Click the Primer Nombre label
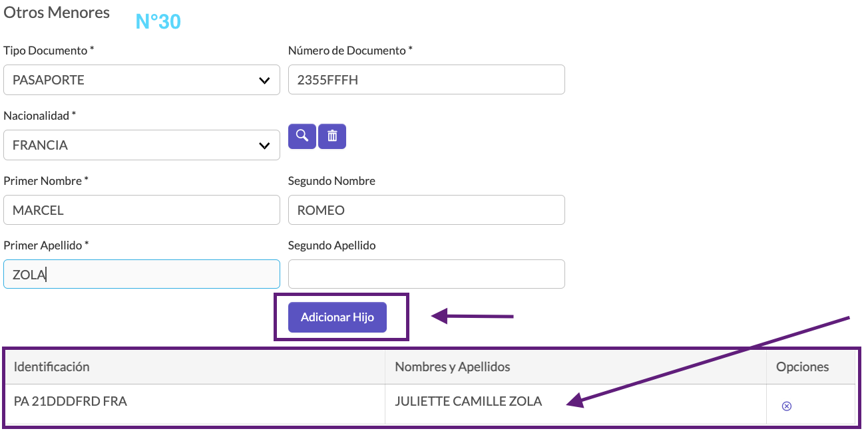The width and height of the screenshot is (868, 435). point(46,181)
